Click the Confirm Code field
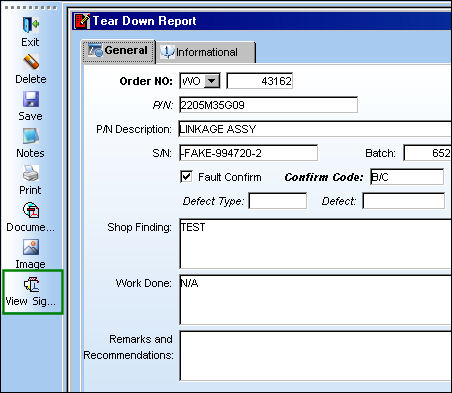 (x=407, y=177)
